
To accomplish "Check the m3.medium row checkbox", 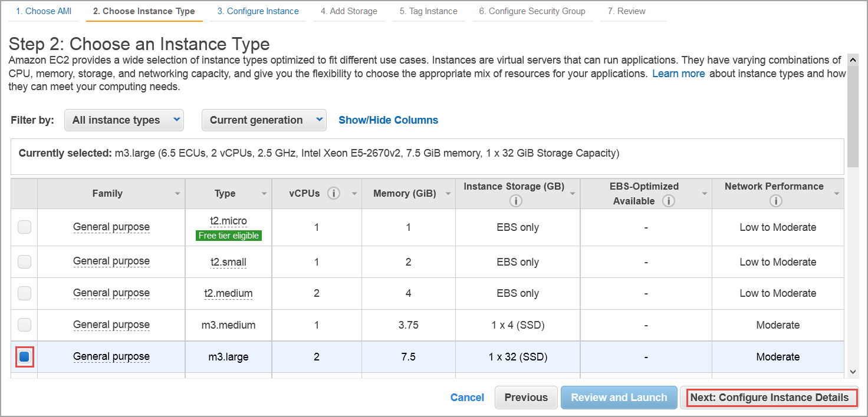I will (x=24, y=325).
